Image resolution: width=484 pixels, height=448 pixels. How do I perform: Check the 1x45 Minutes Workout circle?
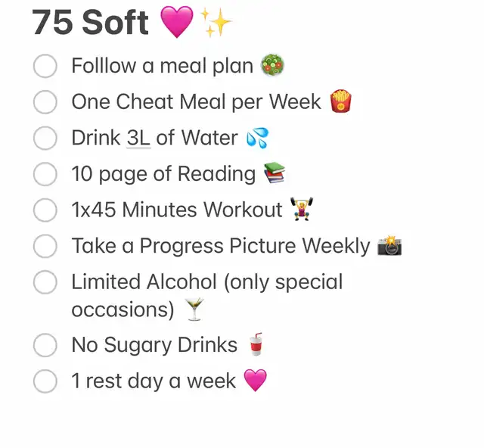pos(45,210)
